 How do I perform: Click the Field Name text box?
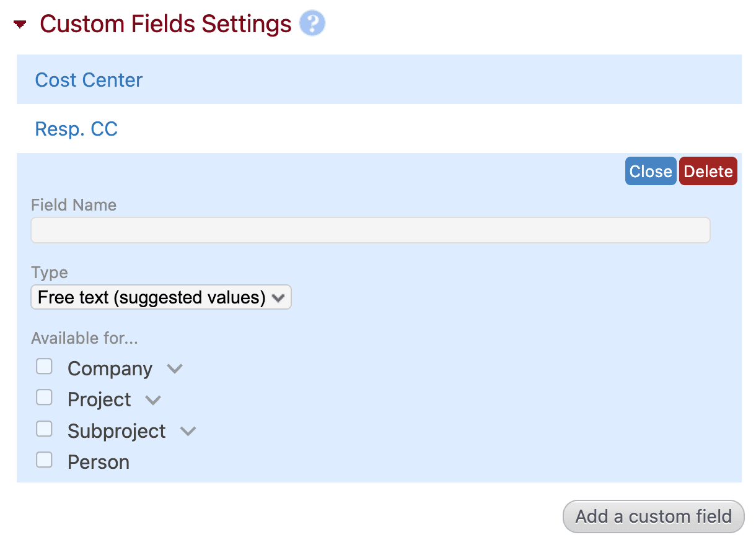click(x=370, y=230)
